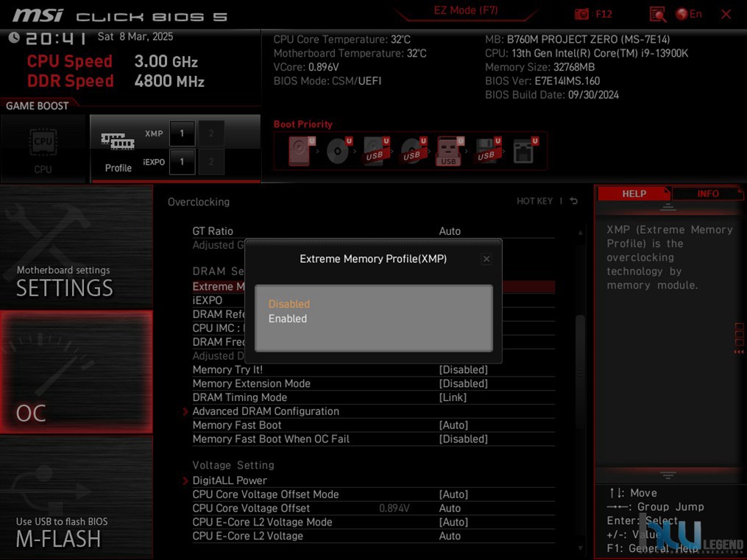The width and height of the screenshot is (747, 560).
Task: Click the GT Ratio Auto value
Action: point(450,231)
